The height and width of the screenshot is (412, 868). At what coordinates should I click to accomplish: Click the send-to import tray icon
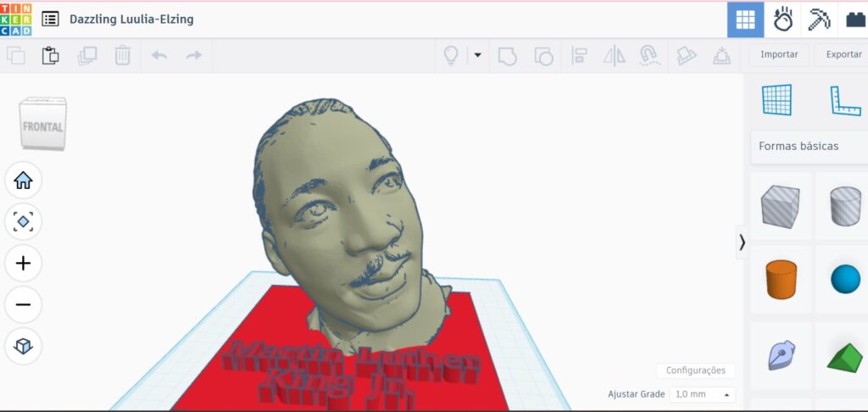pyautogui.click(x=722, y=56)
